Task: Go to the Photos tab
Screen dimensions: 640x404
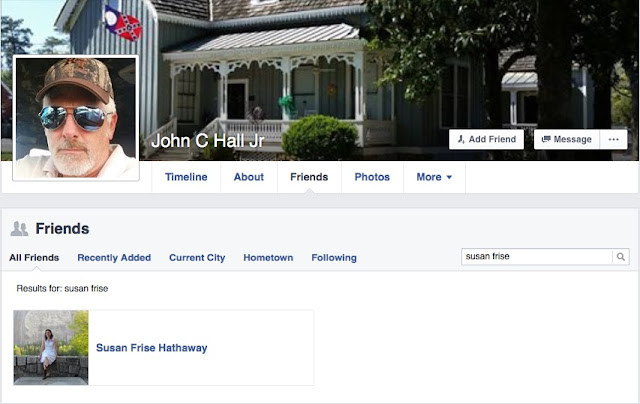Action: click(x=372, y=177)
